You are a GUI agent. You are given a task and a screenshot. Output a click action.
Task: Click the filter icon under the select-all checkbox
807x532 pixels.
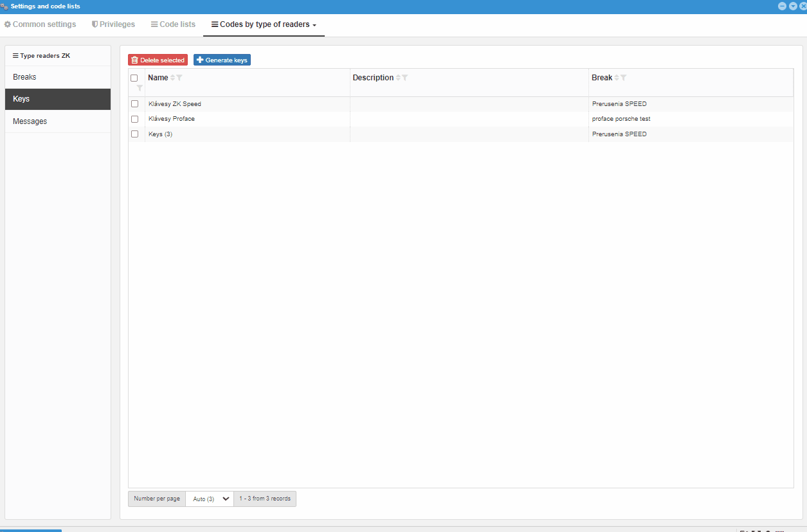click(x=140, y=88)
